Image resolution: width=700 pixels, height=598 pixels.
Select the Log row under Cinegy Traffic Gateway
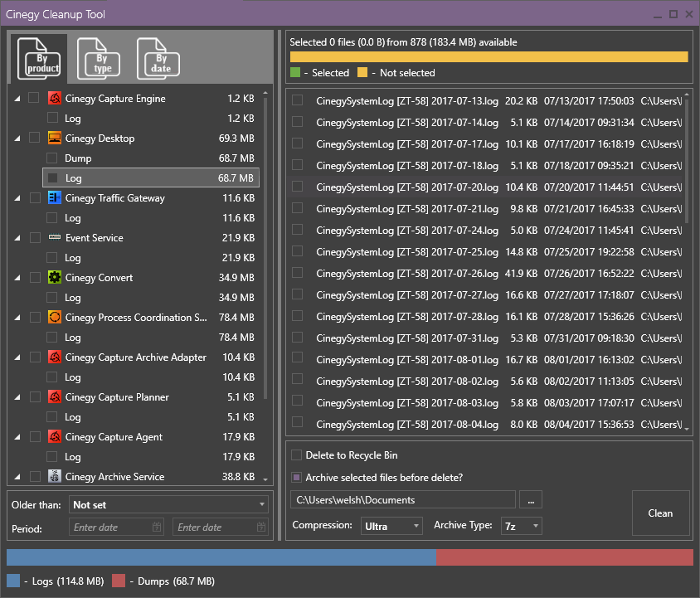[x=151, y=218]
